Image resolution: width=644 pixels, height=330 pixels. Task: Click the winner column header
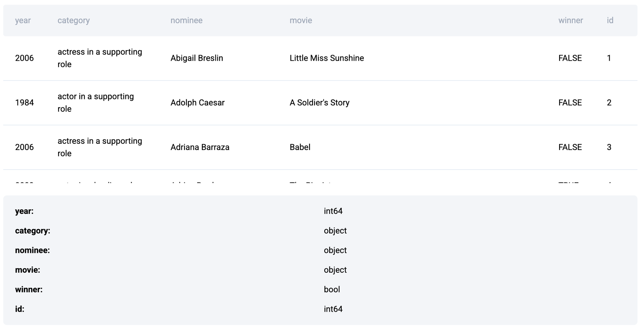coord(570,20)
